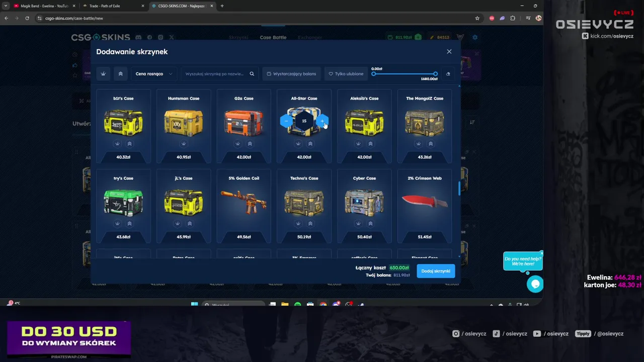Select the 5% Golden Coil rifle image
Screen dimensions: 644x362
(244, 202)
